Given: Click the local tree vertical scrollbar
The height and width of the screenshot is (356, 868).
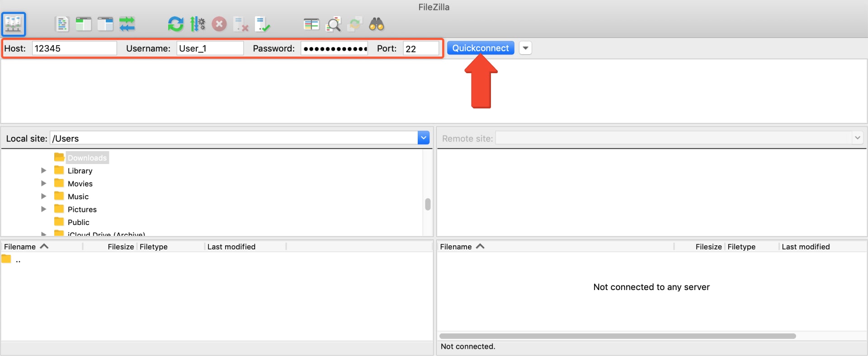Looking at the screenshot, I should tap(428, 204).
